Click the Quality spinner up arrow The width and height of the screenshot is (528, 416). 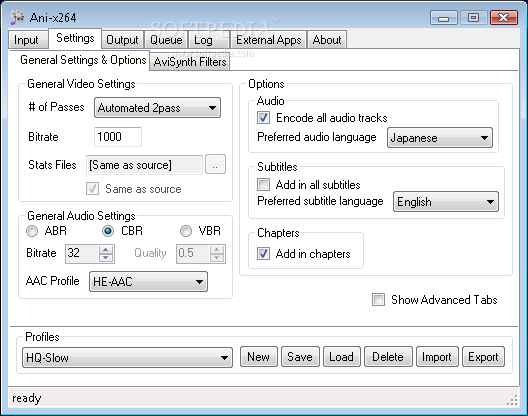pyautogui.click(x=217, y=250)
